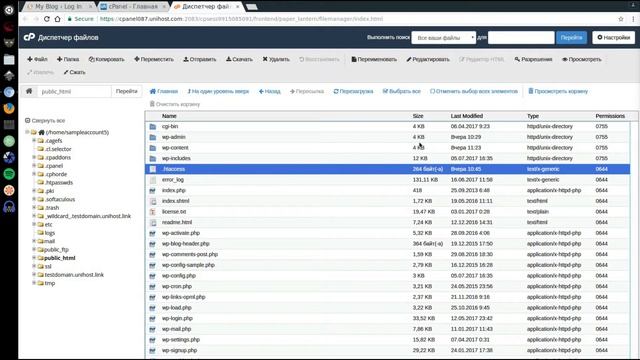Sort by Last Modified column header

[467, 116]
